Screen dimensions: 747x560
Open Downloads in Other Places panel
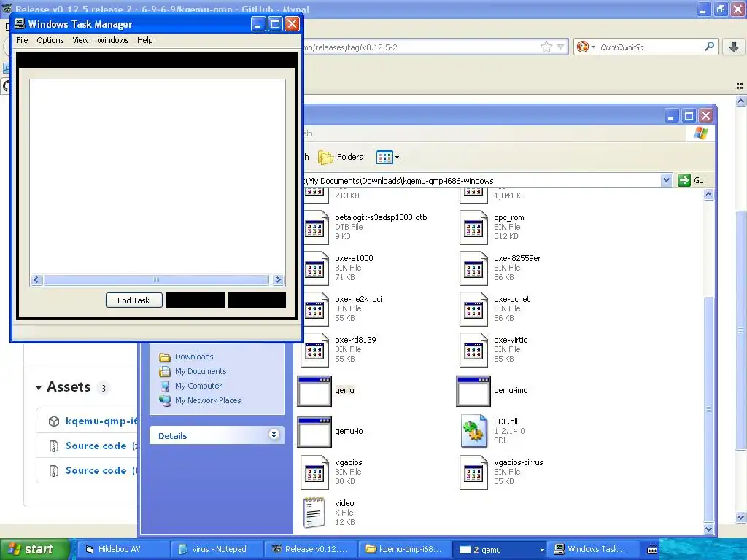click(x=194, y=357)
